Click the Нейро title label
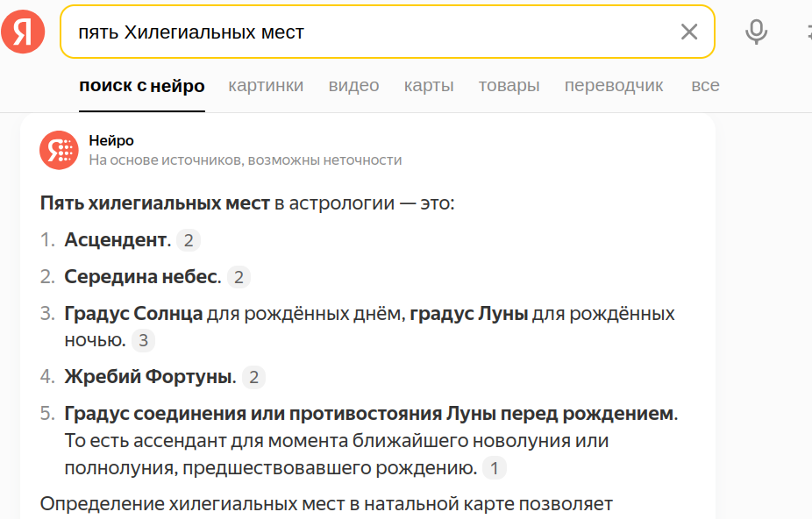Image resolution: width=812 pixels, height=519 pixels. (x=111, y=141)
